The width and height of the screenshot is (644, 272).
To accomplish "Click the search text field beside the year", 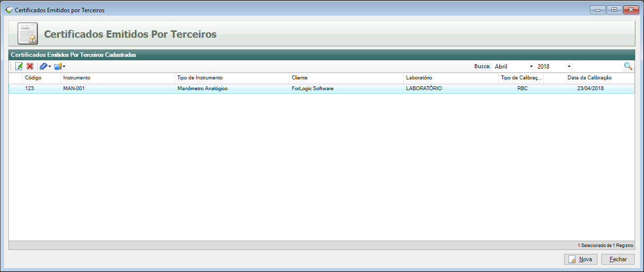I will point(597,66).
